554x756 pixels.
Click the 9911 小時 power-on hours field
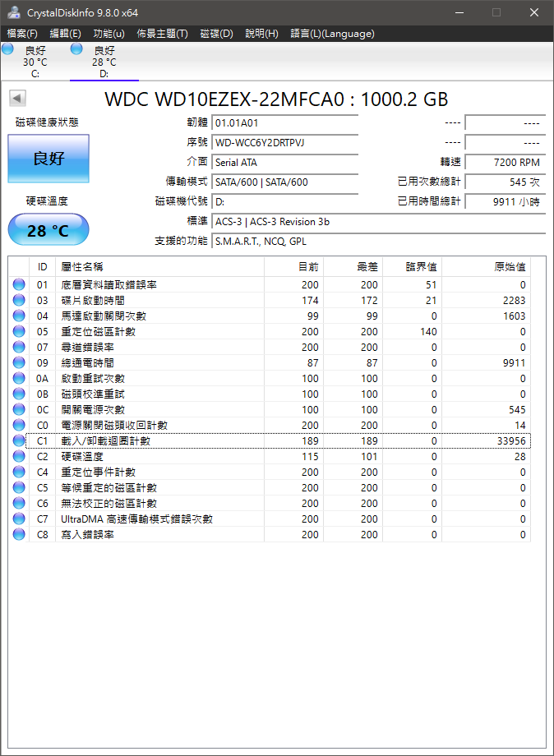point(505,202)
